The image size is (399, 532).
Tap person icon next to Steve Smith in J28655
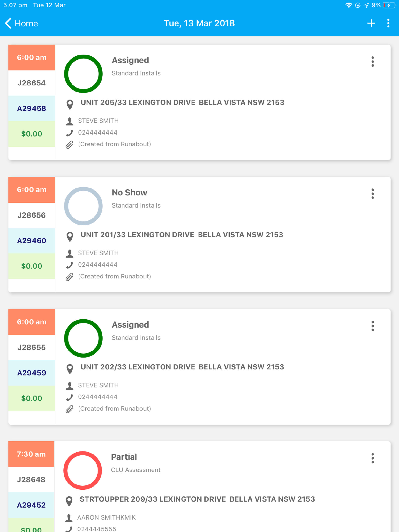[x=70, y=386]
